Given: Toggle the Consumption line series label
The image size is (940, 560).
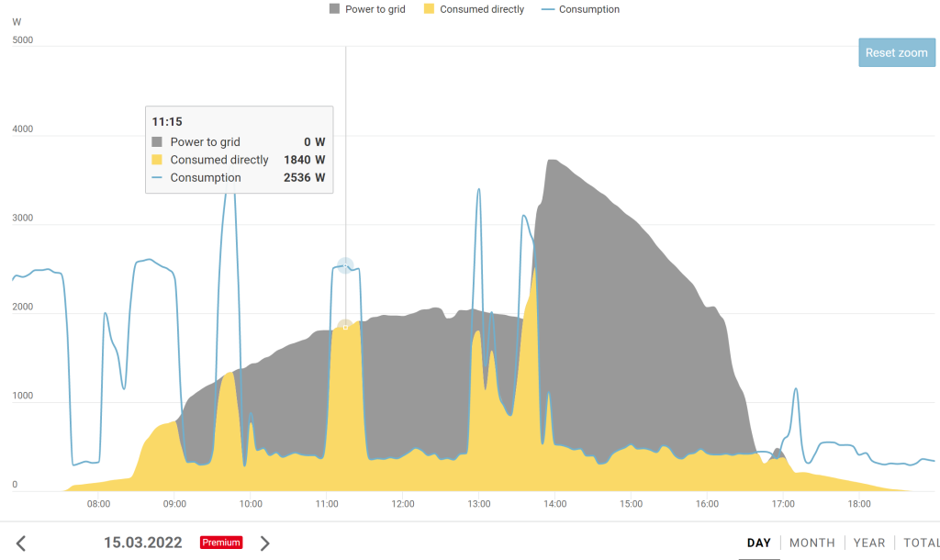Looking at the screenshot, I should (x=588, y=9).
